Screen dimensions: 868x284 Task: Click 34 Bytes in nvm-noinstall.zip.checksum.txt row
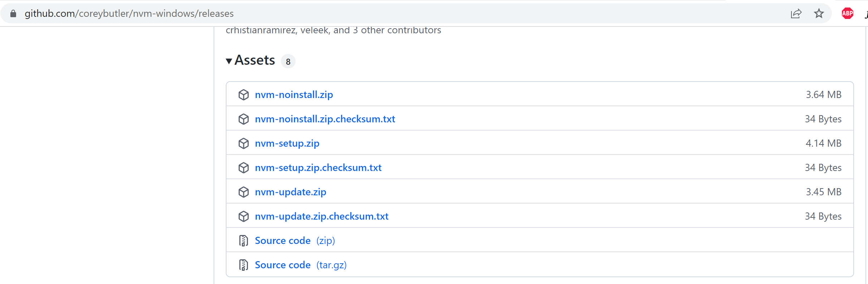point(823,119)
